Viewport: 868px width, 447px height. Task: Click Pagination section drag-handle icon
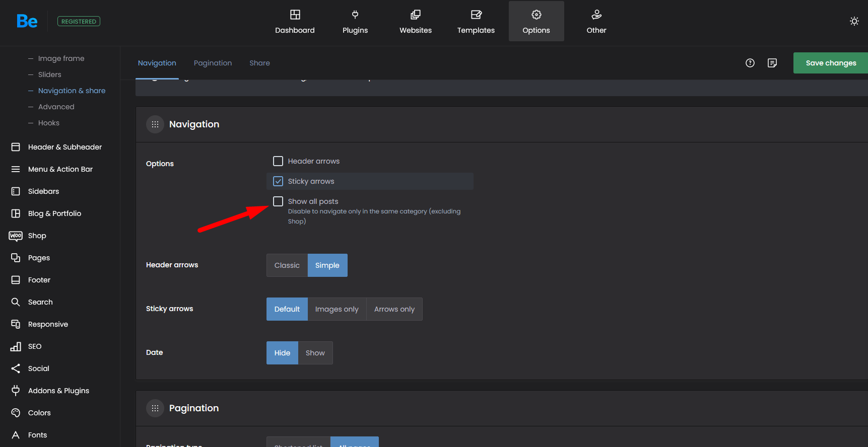(x=155, y=408)
